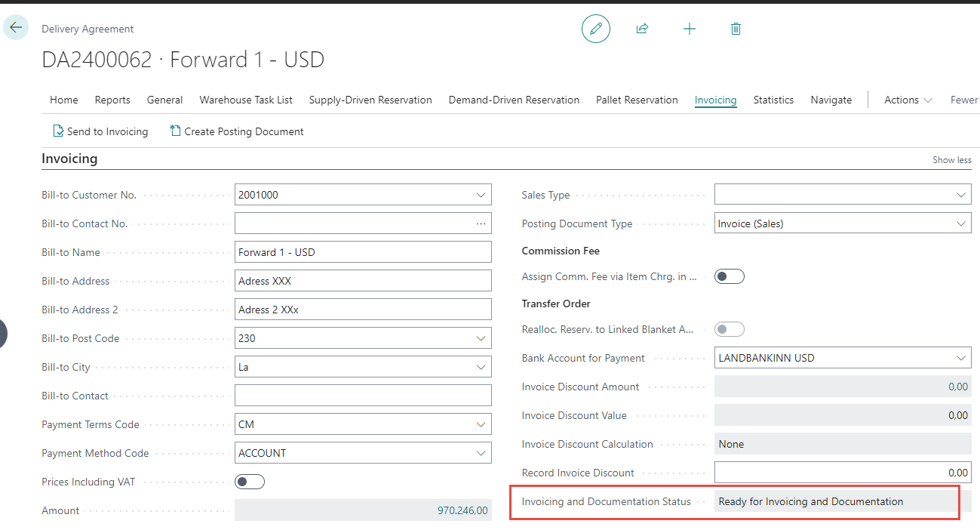Click ellipsis in Bill-to Contact No. field

(481, 223)
